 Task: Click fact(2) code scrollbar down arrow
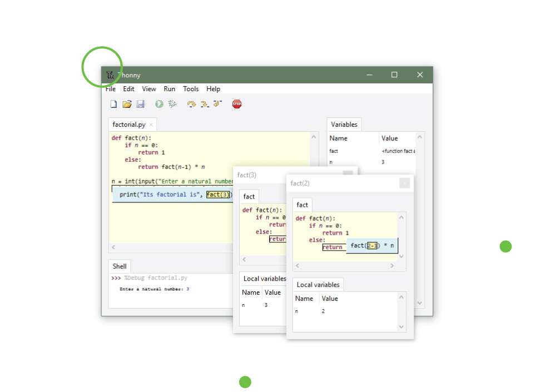click(x=402, y=256)
